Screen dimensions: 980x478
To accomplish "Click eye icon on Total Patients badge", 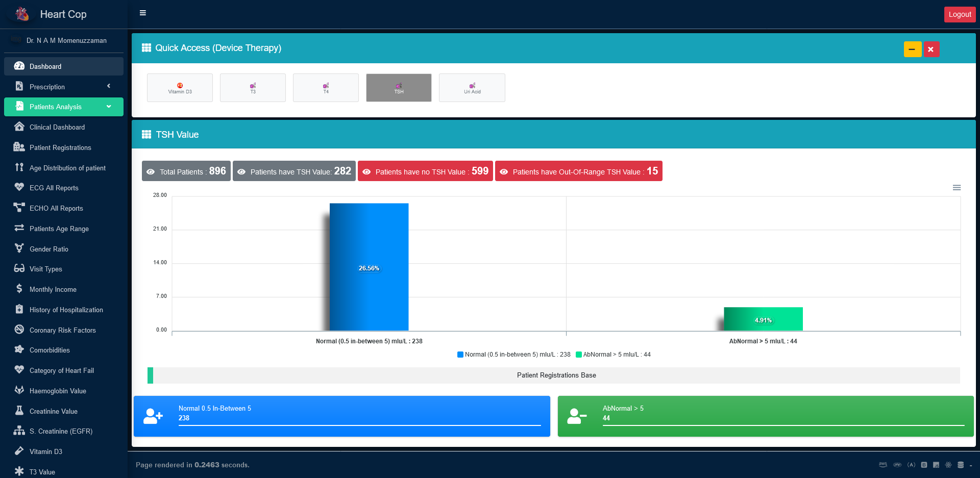I will (151, 172).
